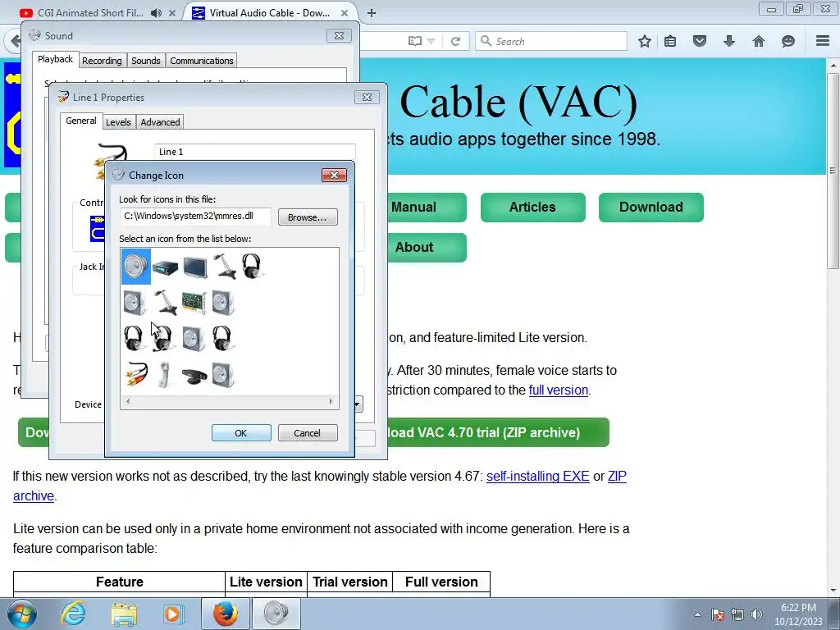
Task: Show hidden system tray icons
Action: [x=697, y=614]
